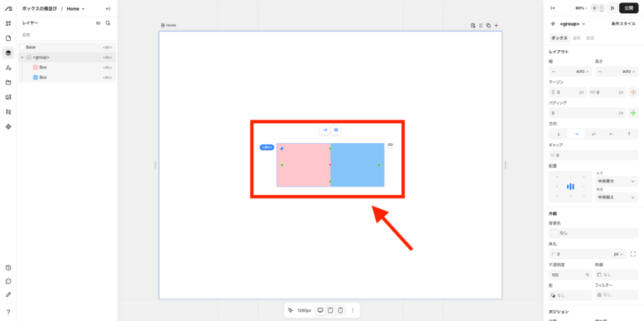Set direction to wrap arrow
The width and height of the screenshot is (644, 321).
(x=593, y=134)
